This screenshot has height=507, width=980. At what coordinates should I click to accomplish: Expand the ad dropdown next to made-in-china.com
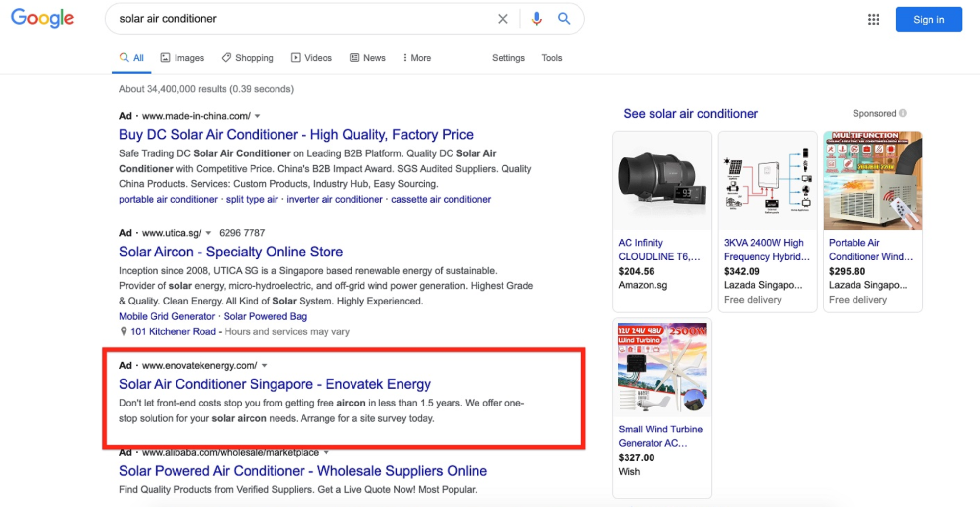pos(258,116)
